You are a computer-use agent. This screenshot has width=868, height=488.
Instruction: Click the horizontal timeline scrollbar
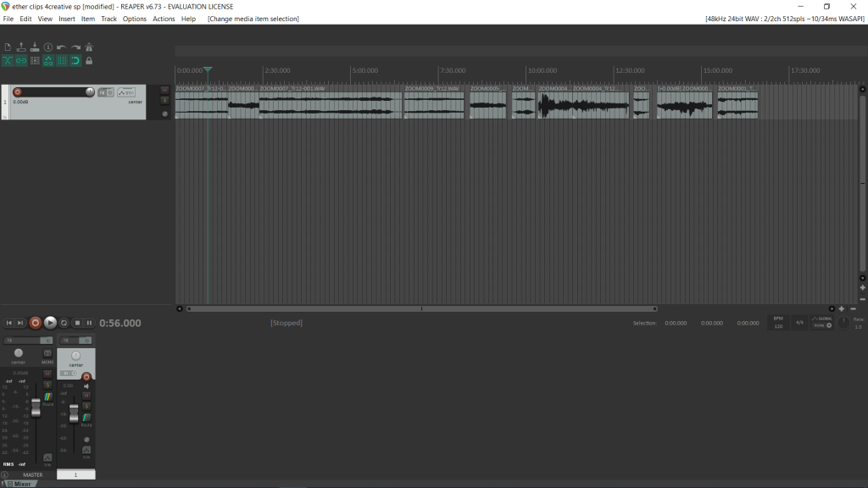click(x=422, y=308)
